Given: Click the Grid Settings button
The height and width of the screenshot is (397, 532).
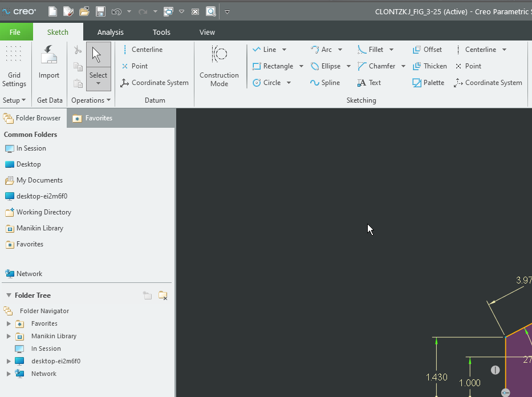Looking at the screenshot, I should pyautogui.click(x=14, y=63).
